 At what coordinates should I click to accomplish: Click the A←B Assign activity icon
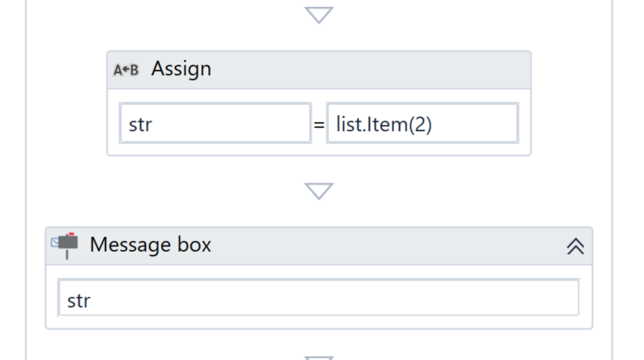click(x=126, y=70)
